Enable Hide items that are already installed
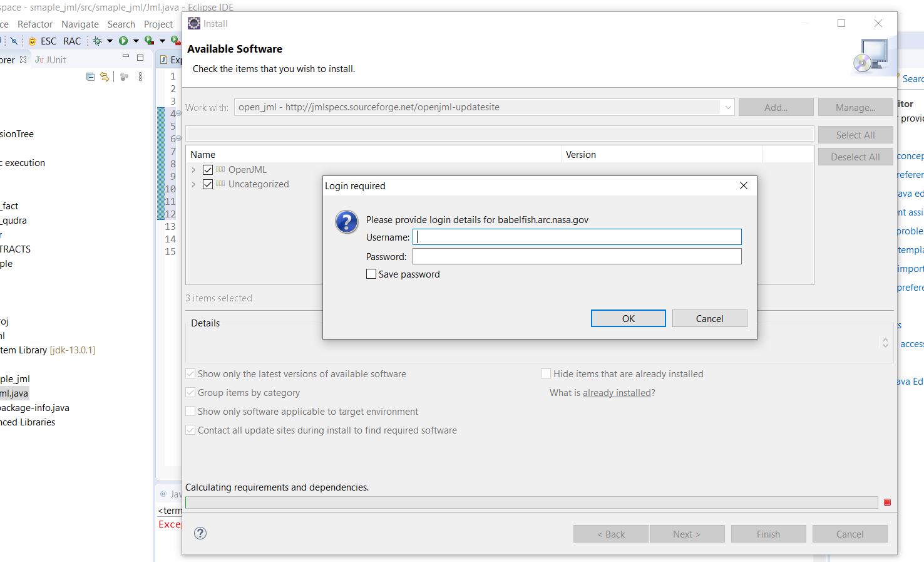The height and width of the screenshot is (562, 924). click(546, 373)
